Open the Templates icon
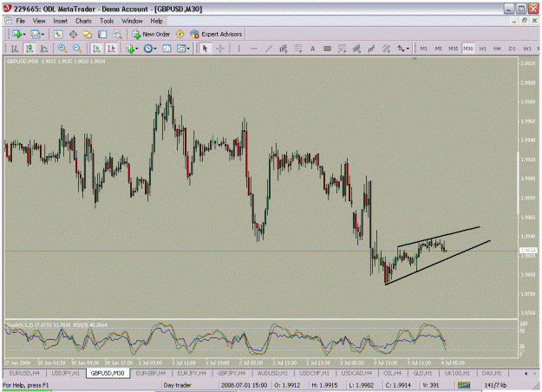Viewport: 542px width, 392px height. (x=181, y=49)
